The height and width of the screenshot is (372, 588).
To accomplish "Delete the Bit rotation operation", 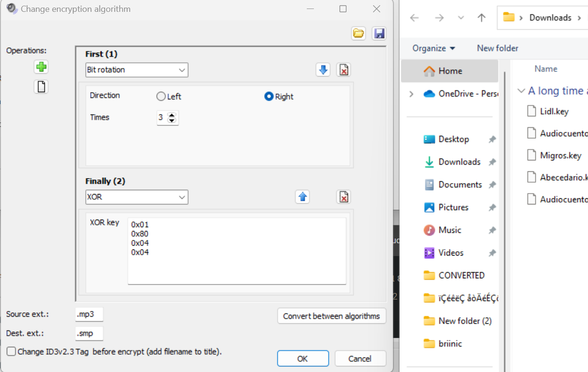I will click(x=344, y=70).
